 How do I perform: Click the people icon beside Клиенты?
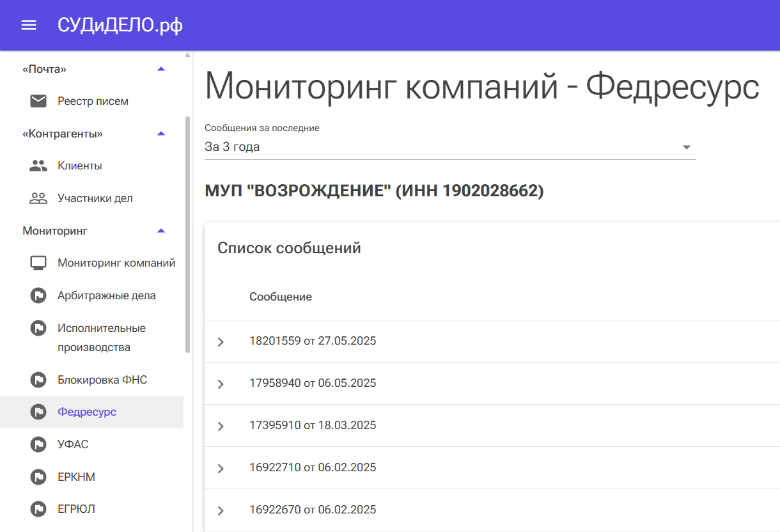38,166
